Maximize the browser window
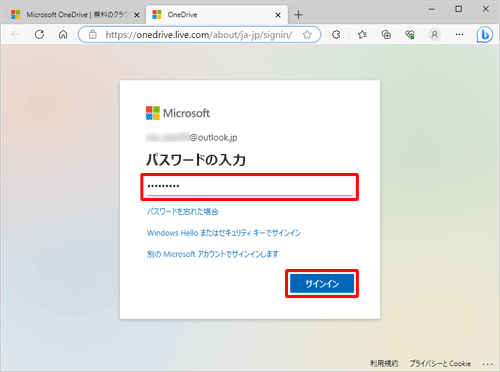The width and height of the screenshot is (500, 372). (x=459, y=9)
